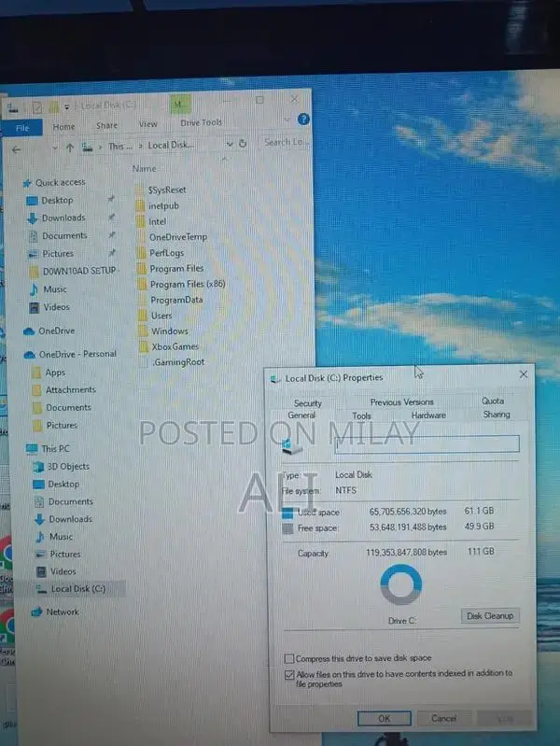Click the Disk Cleanup button

click(x=490, y=616)
